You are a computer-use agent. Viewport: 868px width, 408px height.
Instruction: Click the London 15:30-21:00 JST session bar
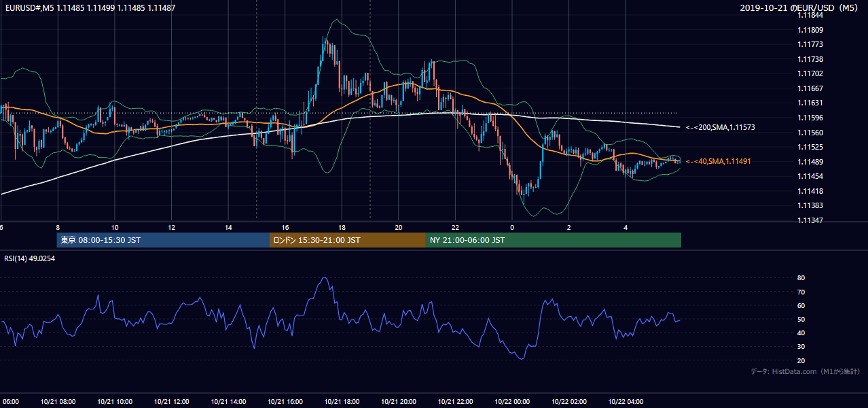coord(348,240)
